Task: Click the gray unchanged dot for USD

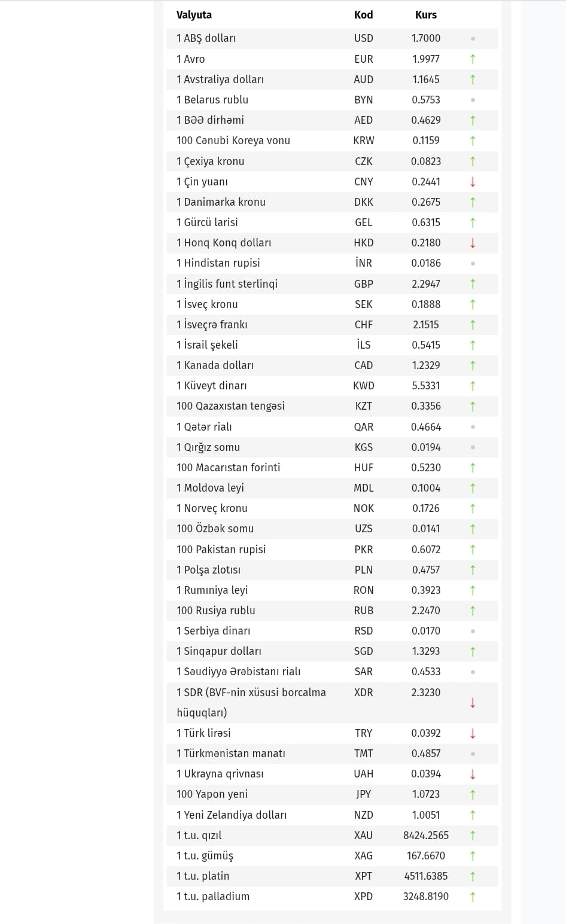Action: (473, 39)
